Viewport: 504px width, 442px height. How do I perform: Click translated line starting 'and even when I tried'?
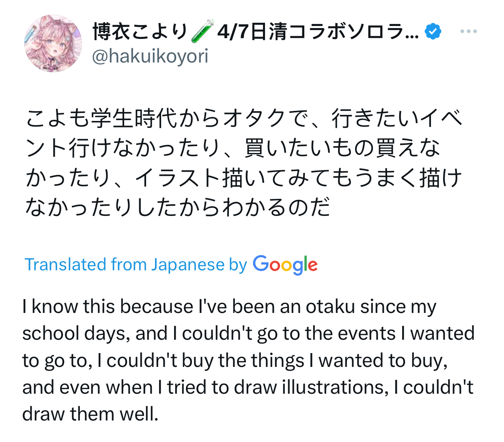[248, 387]
